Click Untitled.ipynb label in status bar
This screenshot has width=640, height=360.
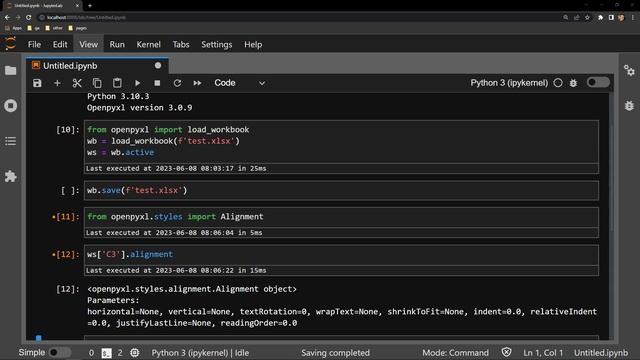point(601,353)
